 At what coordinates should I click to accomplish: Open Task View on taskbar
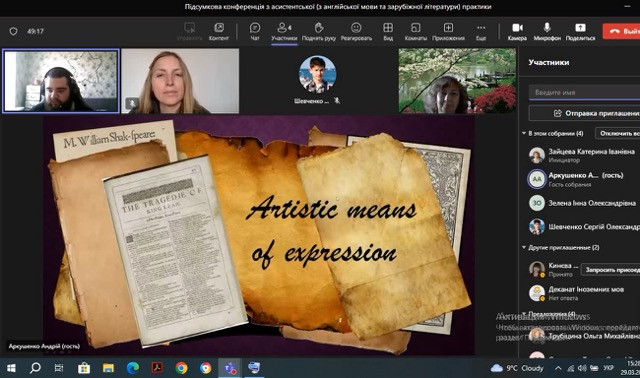click(x=59, y=368)
